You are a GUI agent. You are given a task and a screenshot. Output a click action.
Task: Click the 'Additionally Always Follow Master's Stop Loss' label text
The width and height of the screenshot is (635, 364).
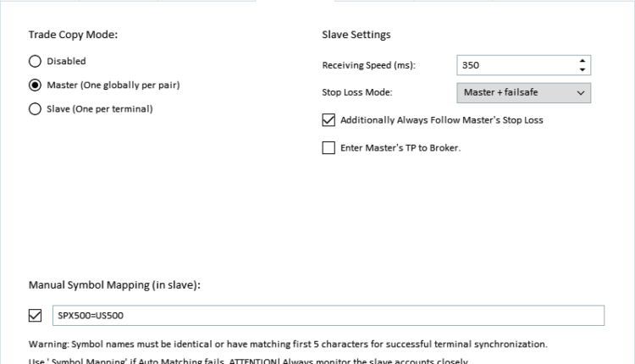click(441, 120)
